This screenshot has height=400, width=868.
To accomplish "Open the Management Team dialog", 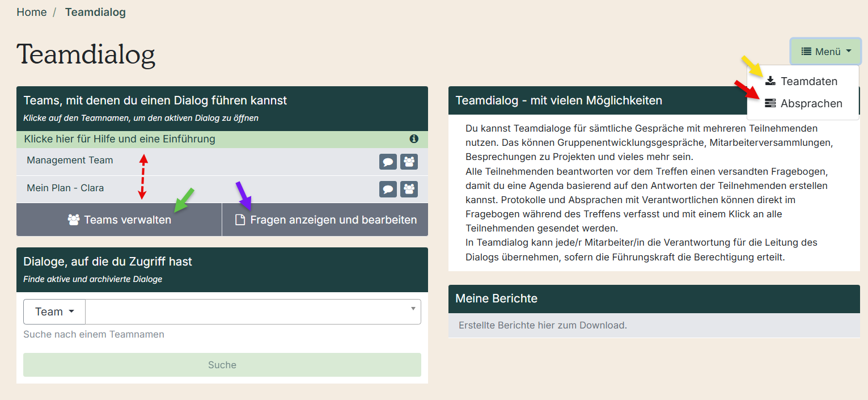I will [x=70, y=161].
